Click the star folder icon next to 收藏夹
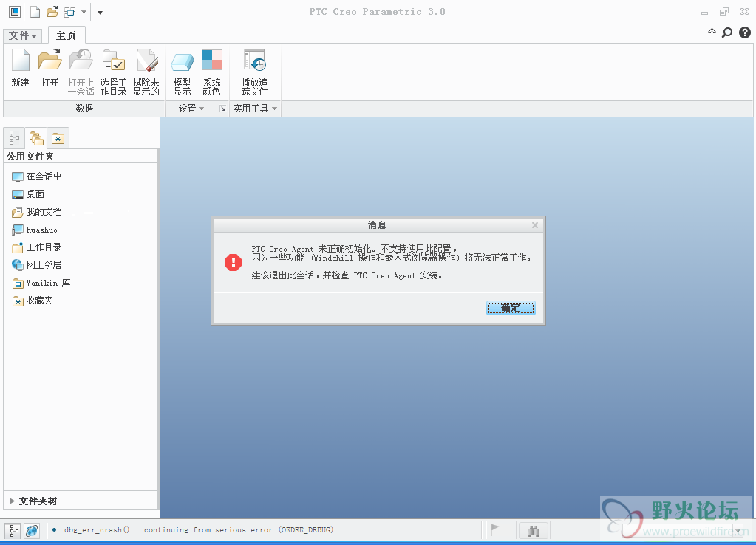This screenshot has height=545, width=756. (x=18, y=301)
